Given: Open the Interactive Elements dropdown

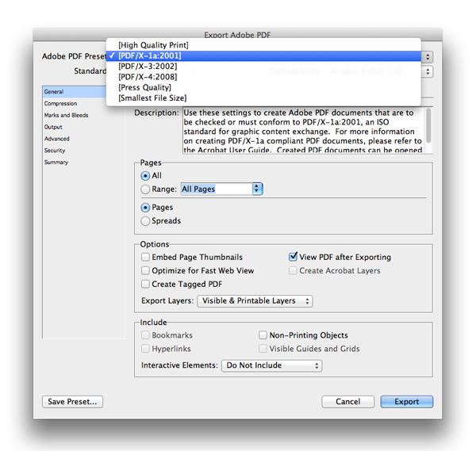Looking at the screenshot, I should 271,365.
